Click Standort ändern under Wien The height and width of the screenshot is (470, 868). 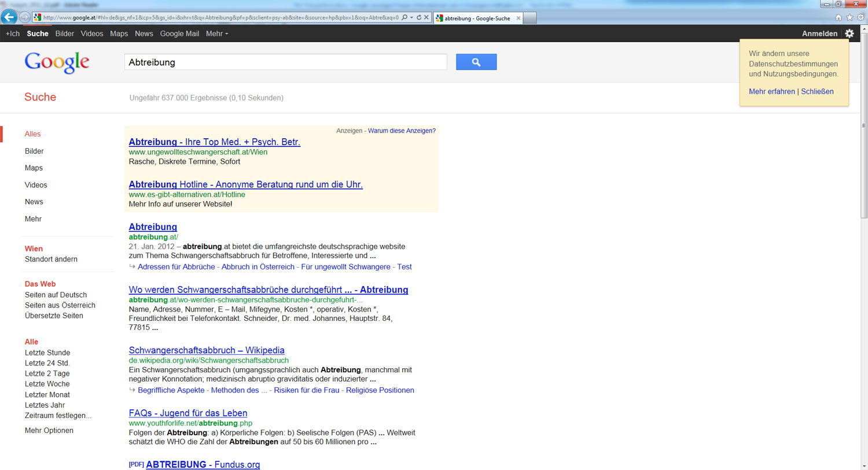coord(51,259)
